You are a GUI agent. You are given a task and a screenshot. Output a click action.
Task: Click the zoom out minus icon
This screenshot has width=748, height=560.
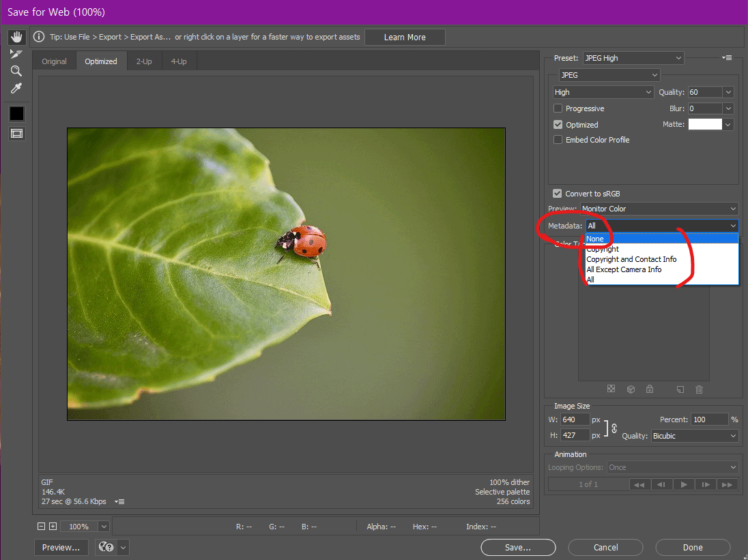coord(41,526)
